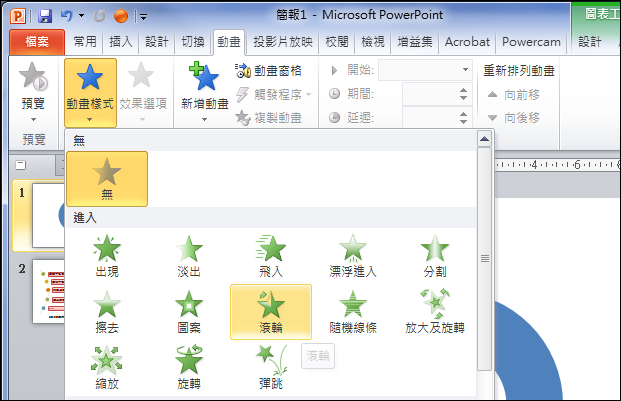Choose the 彈跳 bounce animation
The width and height of the screenshot is (621, 401).
tap(271, 367)
